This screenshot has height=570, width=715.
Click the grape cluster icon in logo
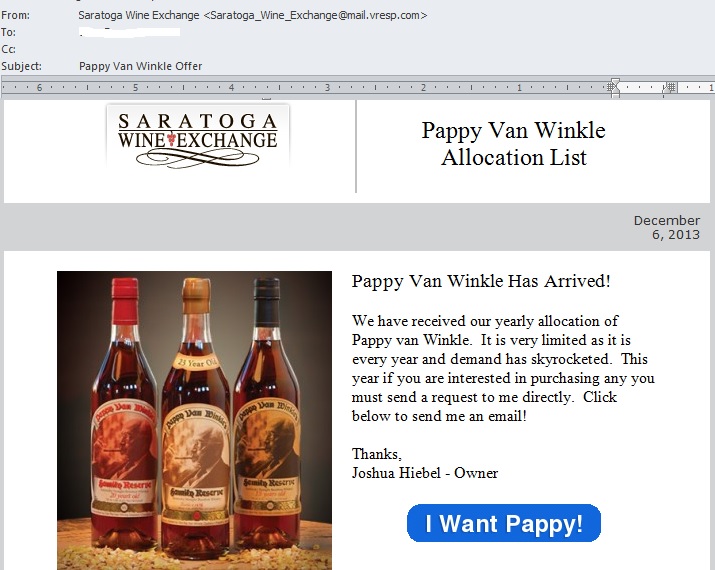(x=171, y=139)
